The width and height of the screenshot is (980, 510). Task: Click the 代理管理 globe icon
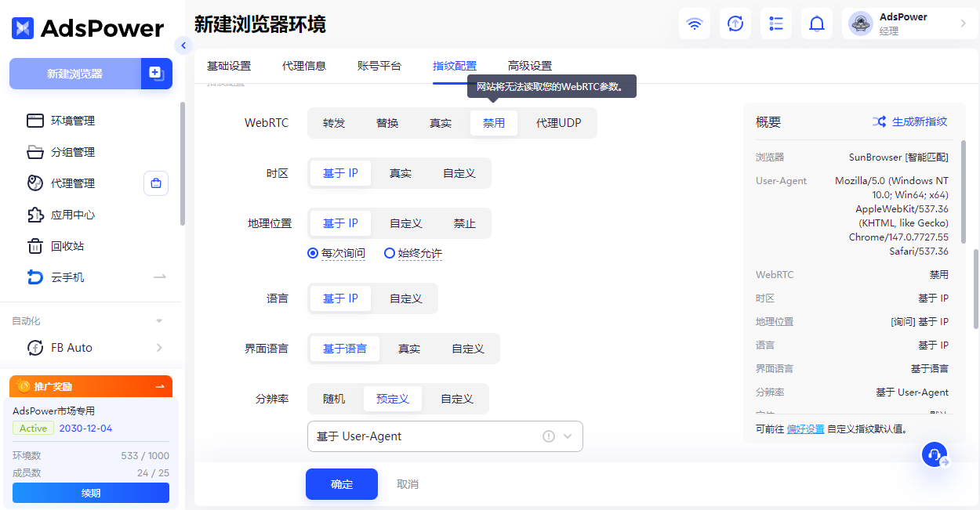[x=35, y=183]
